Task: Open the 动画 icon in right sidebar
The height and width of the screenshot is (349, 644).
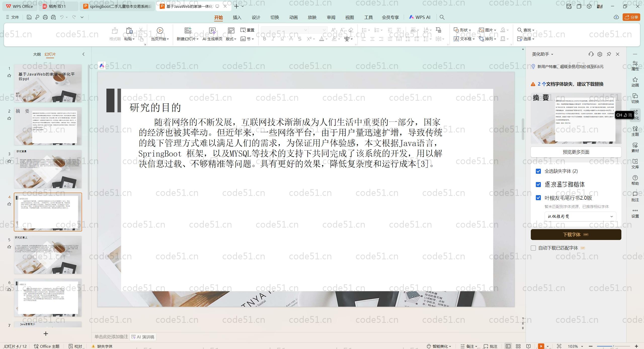Action: click(x=635, y=82)
